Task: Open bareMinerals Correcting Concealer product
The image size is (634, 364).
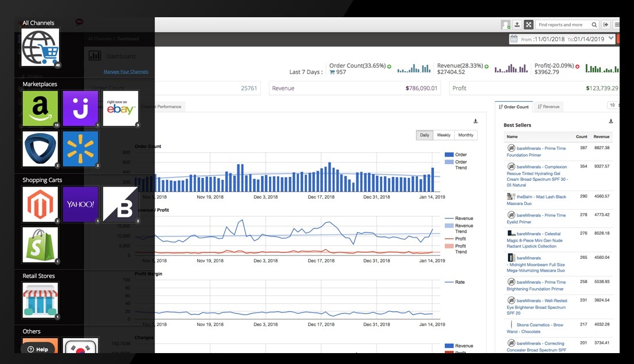Action: point(536,347)
